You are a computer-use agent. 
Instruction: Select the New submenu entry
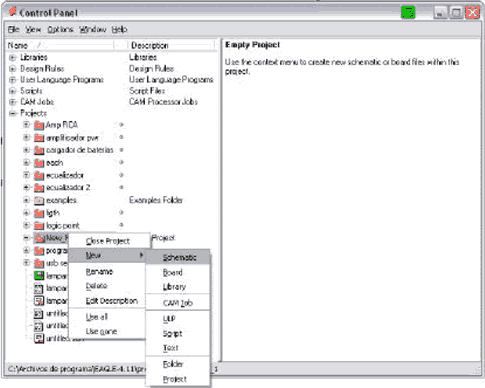[107, 256]
